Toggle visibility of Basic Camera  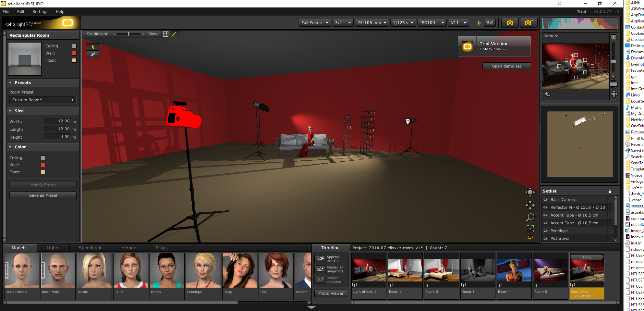pyautogui.click(x=545, y=200)
